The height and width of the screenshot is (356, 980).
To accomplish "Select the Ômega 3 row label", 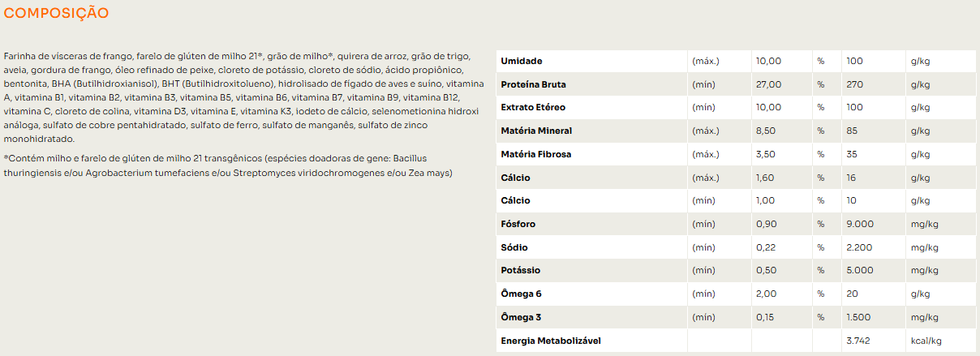I will click(x=521, y=317).
